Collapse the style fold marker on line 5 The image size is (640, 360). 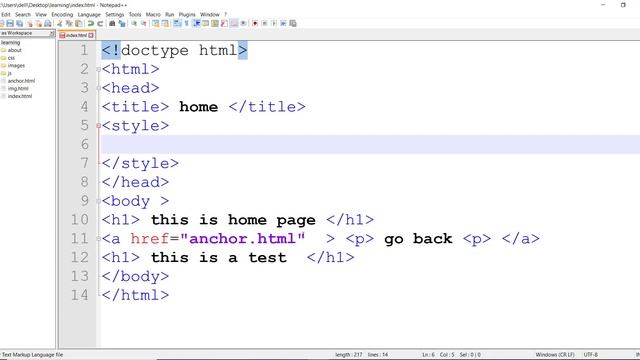[98, 126]
